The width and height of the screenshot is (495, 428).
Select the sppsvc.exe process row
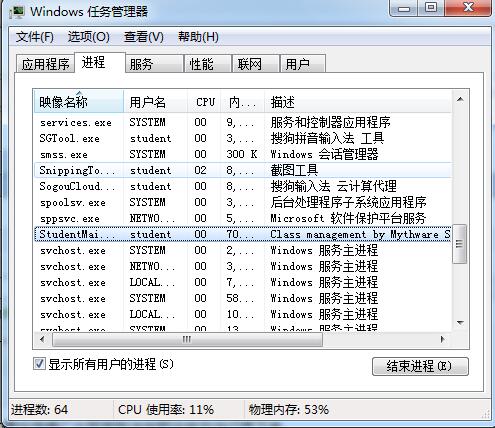tap(243, 218)
